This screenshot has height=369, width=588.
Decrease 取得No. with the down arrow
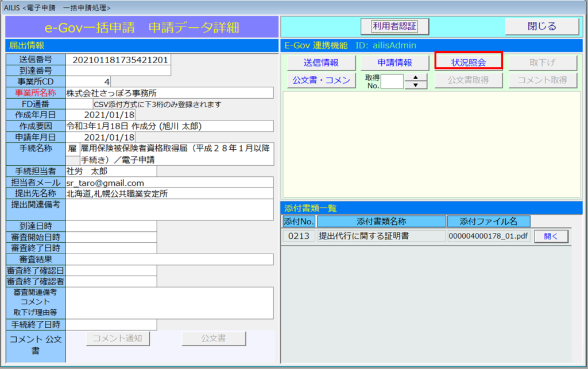pos(416,85)
